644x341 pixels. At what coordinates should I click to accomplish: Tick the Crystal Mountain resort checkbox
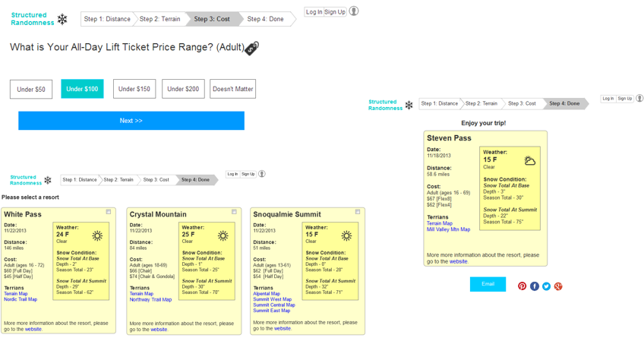(x=234, y=212)
